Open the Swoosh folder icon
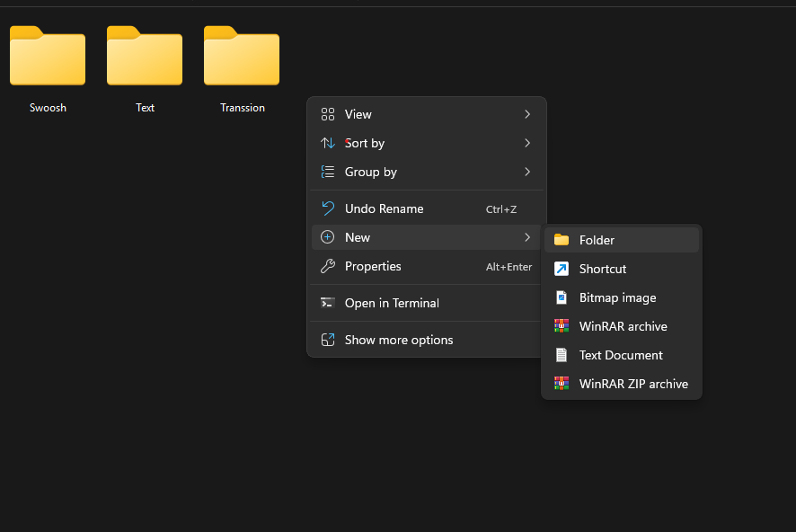 [x=48, y=57]
